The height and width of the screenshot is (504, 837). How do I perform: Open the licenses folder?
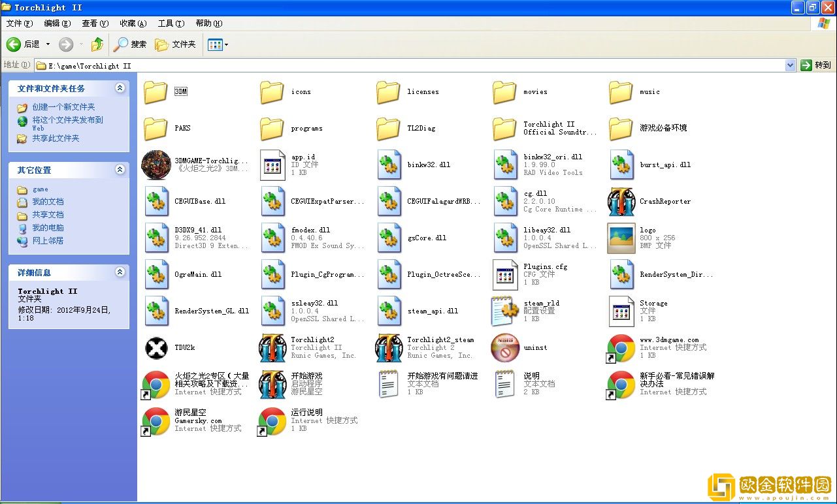(388, 92)
